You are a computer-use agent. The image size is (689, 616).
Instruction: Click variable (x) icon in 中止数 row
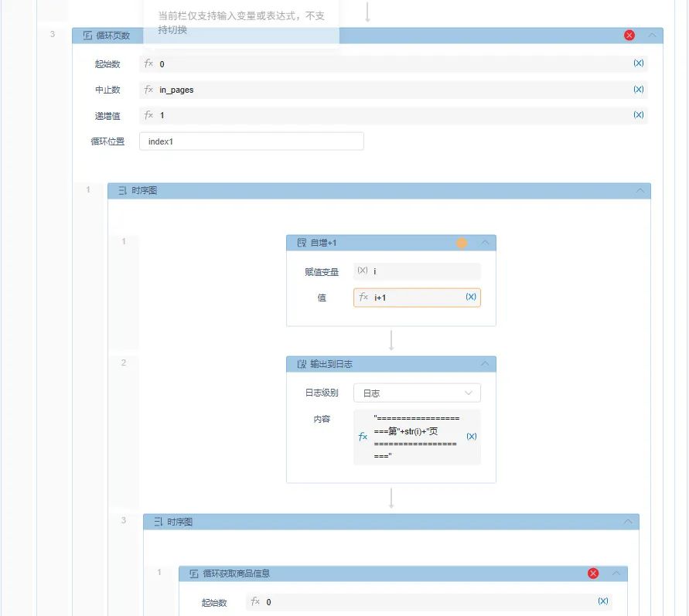pos(638,89)
